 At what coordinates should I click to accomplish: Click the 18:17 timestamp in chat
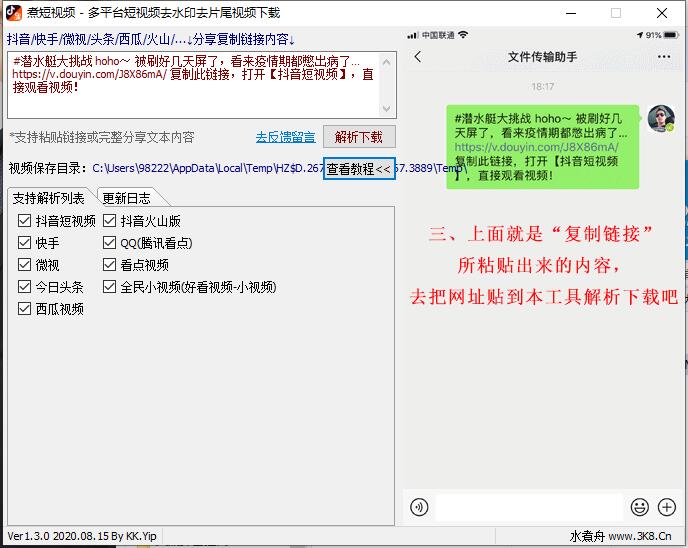[x=542, y=86]
